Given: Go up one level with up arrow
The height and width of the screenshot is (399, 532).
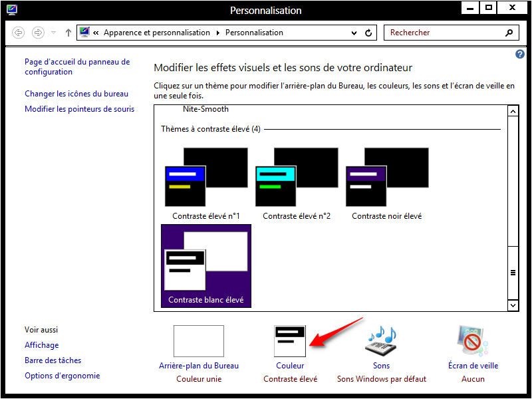Looking at the screenshot, I should (x=68, y=33).
